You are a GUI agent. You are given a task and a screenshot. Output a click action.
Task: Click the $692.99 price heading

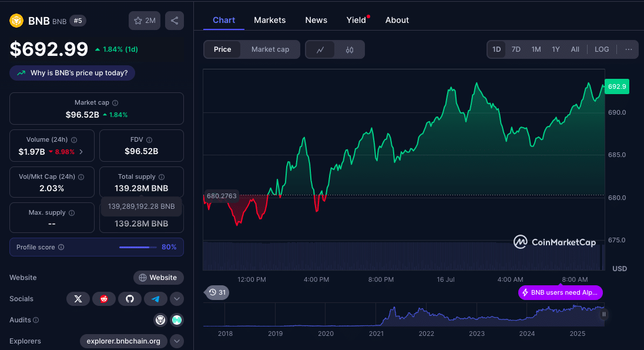click(49, 49)
